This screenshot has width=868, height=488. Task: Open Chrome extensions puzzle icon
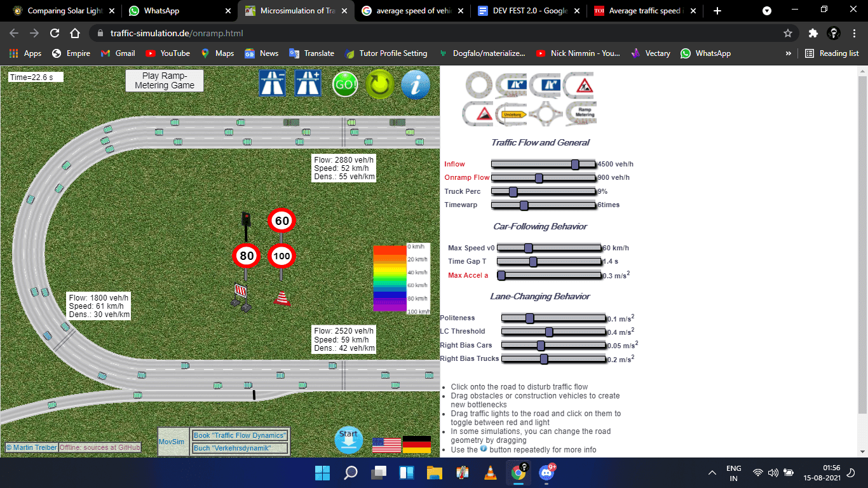pyautogui.click(x=813, y=33)
